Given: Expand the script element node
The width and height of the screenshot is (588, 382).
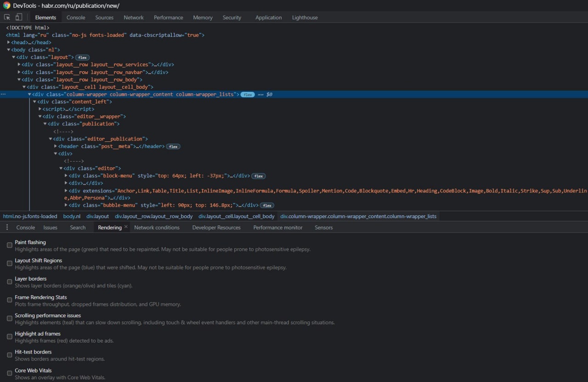Looking at the screenshot, I should click(40, 109).
